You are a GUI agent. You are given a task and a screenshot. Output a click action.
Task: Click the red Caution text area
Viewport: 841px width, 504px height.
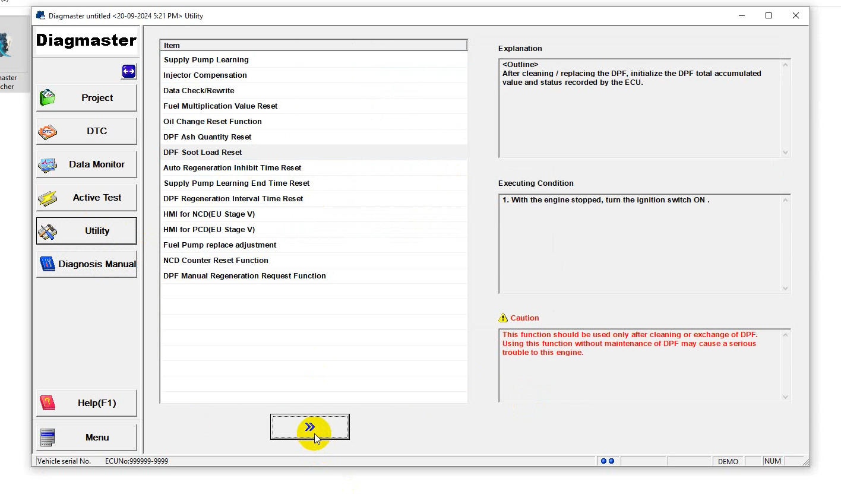pyautogui.click(x=644, y=365)
